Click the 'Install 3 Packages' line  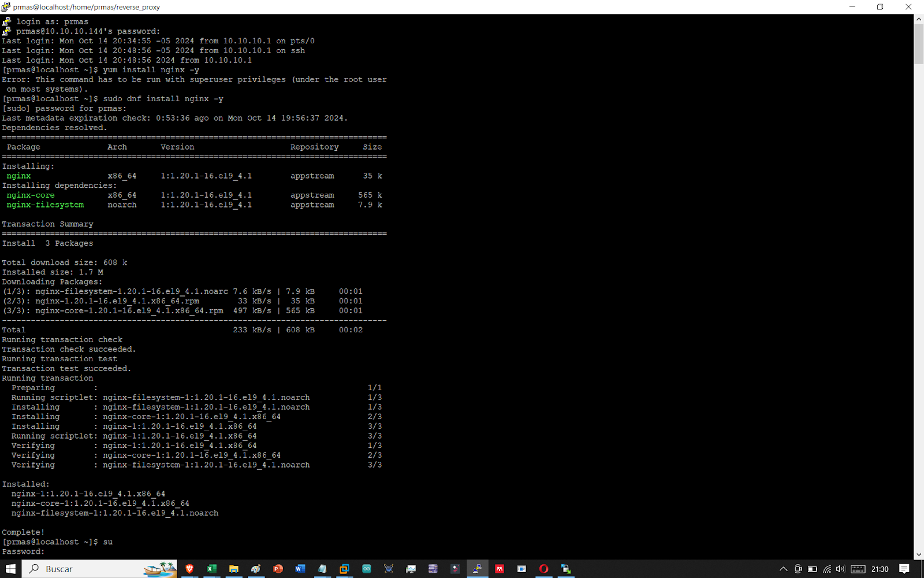(47, 243)
